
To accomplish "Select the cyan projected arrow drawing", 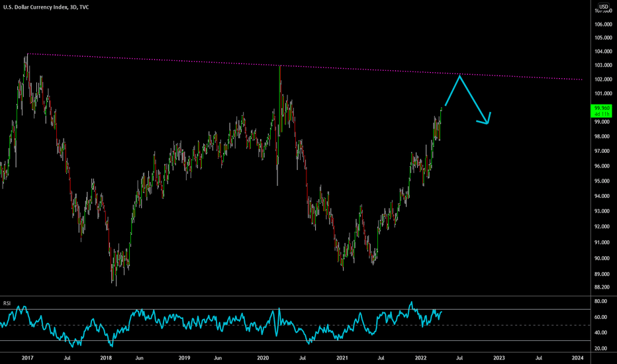I will (468, 99).
